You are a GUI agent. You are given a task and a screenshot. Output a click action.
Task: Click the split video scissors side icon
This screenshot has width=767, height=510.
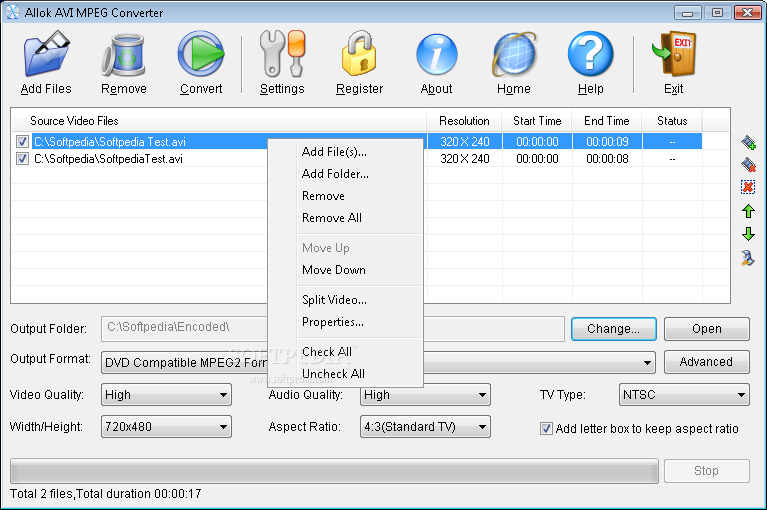click(x=747, y=258)
